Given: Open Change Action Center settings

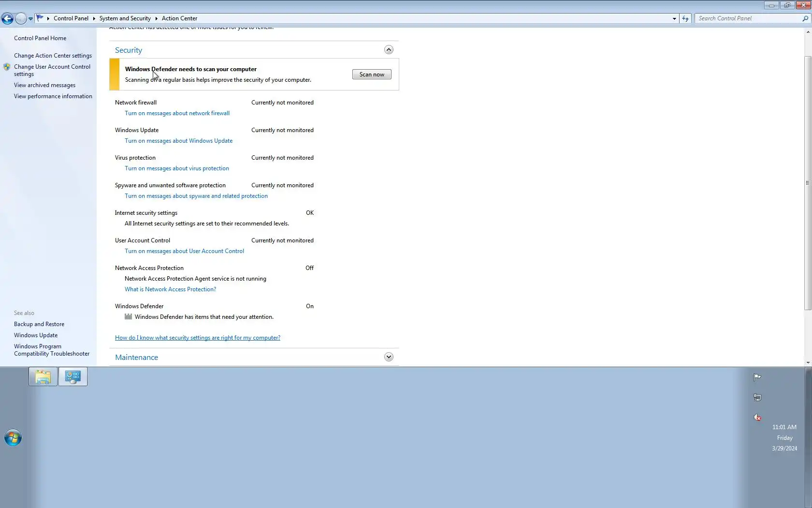Looking at the screenshot, I should click(x=53, y=56).
